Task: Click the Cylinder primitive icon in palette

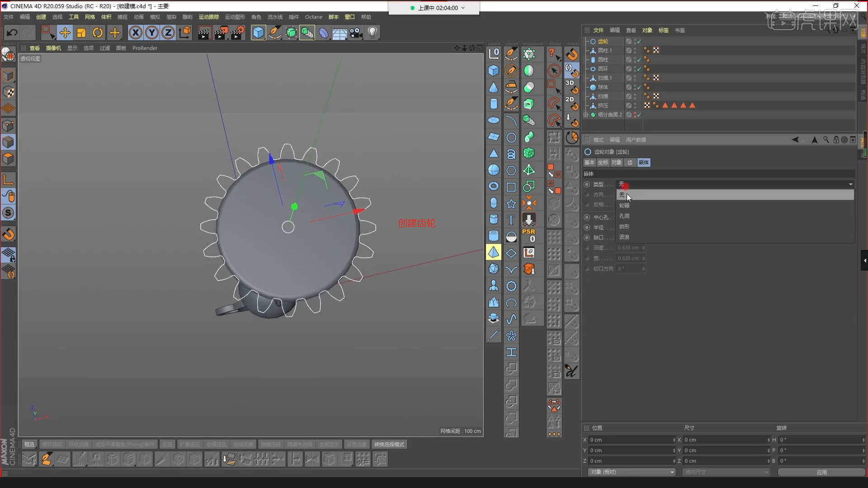Action: (494, 103)
